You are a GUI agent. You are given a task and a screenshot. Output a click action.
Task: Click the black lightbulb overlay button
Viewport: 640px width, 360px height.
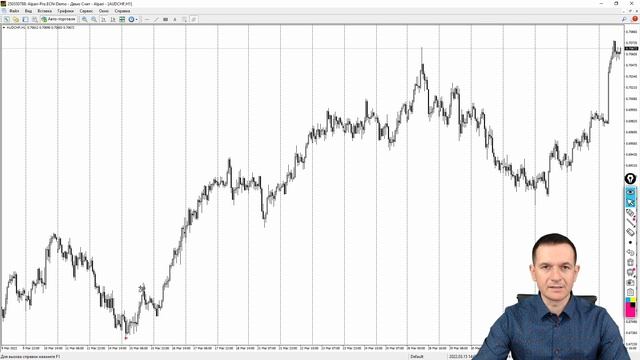(x=630, y=179)
